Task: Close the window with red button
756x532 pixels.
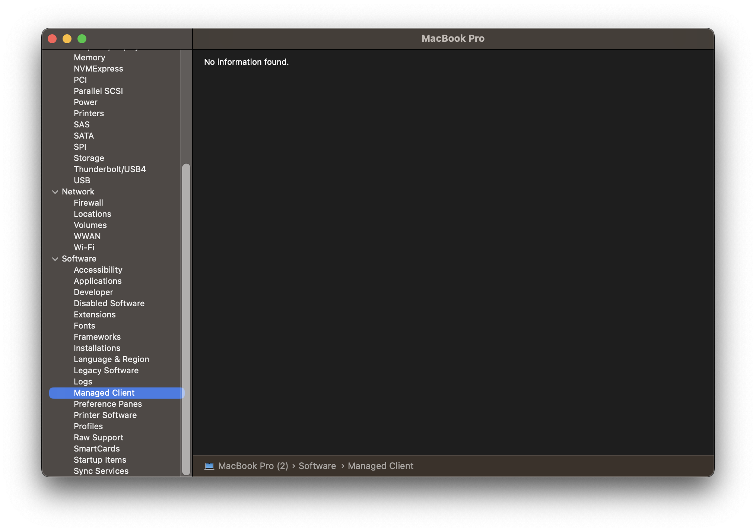Action: 52,39
